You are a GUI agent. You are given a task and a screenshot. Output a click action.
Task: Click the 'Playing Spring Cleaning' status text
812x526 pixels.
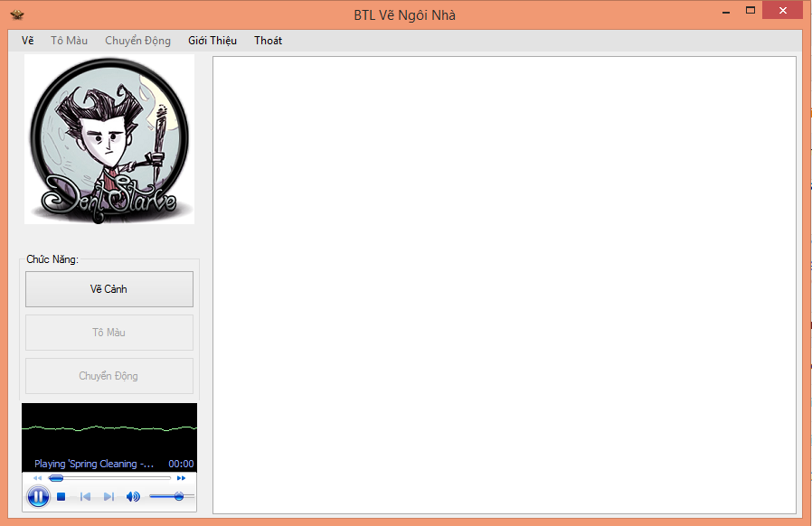click(94, 464)
